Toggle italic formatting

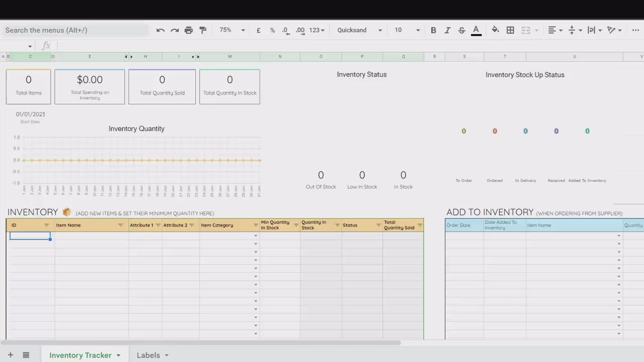pos(447,30)
